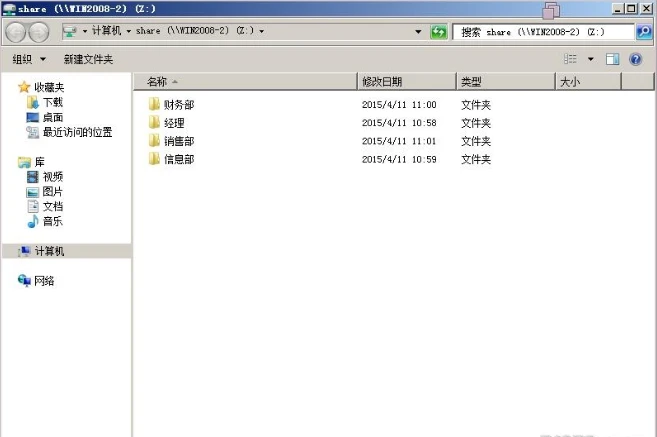Sort by 名称 column header

[x=246, y=81]
